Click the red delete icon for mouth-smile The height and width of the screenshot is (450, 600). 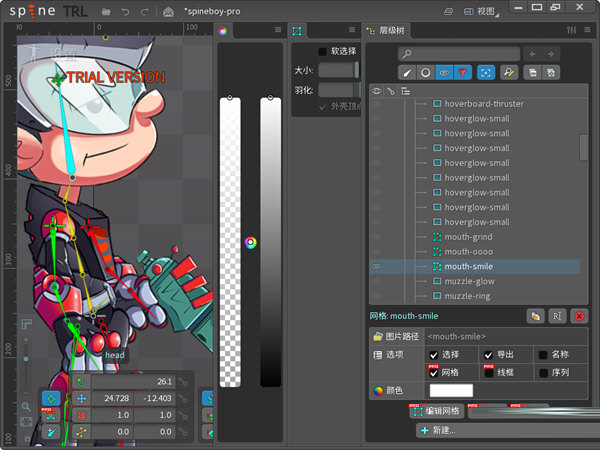coord(578,316)
